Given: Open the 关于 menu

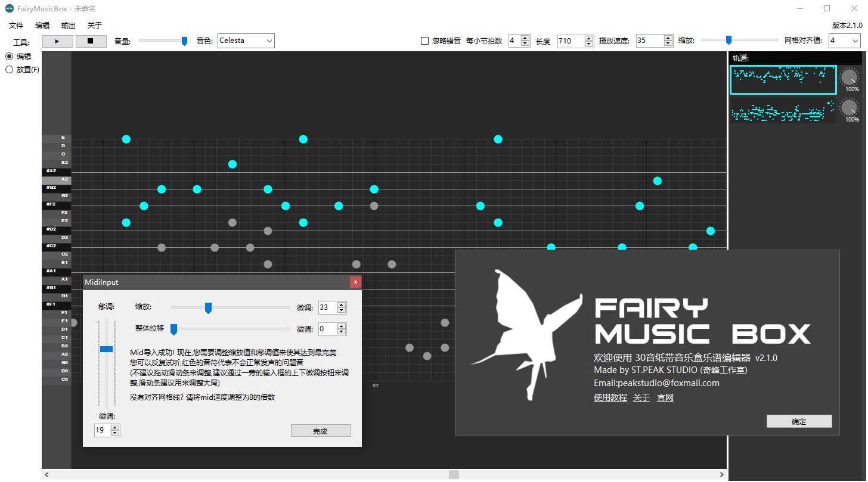Looking at the screenshot, I should coord(95,26).
